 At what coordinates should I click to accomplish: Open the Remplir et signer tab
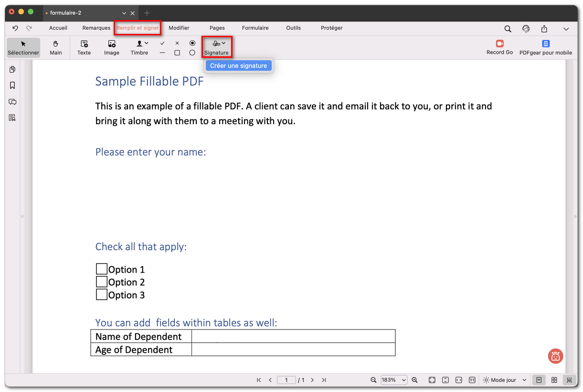tap(138, 28)
